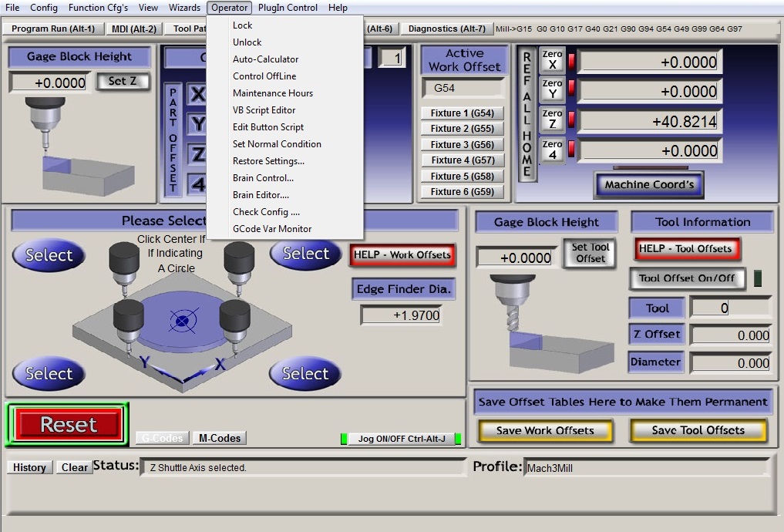Select Fixture 3 (G56) button
Image resolution: width=784 pixels, height=532 pixels.
tap(462, 145)
